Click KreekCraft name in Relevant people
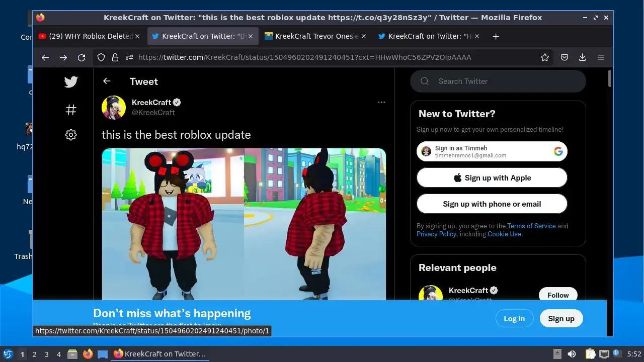This screenshot has height=362, width=644. click(468, 290)
